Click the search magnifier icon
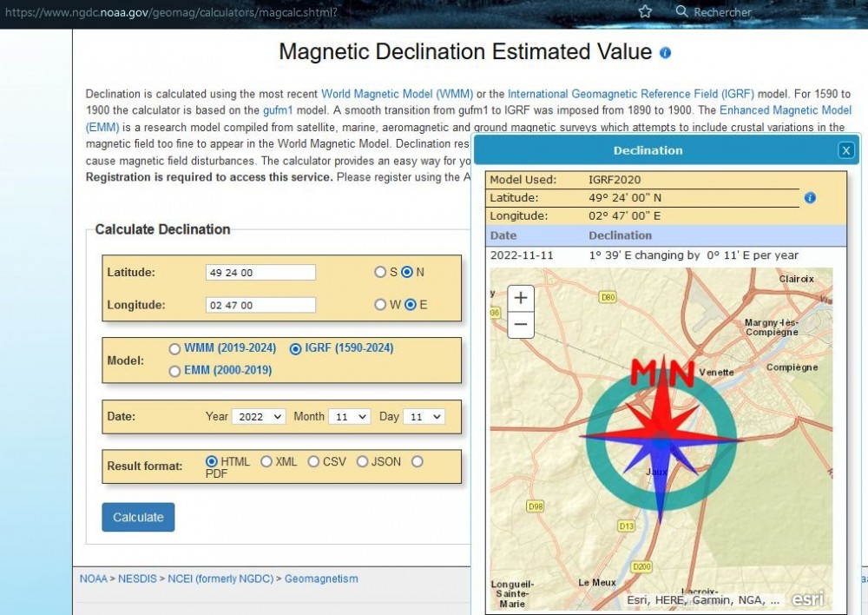The width and height of the screenshot is (868, 615). click(682, 11)
